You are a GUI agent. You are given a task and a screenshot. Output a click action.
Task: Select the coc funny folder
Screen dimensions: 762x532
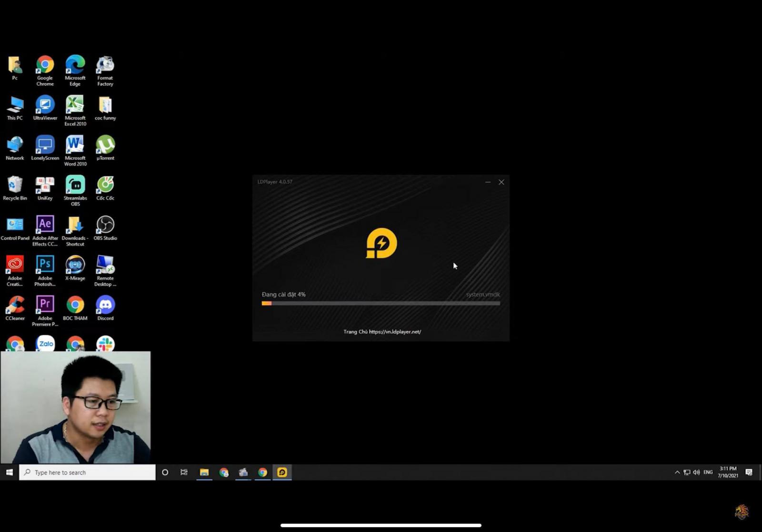(x=105, y=108)
